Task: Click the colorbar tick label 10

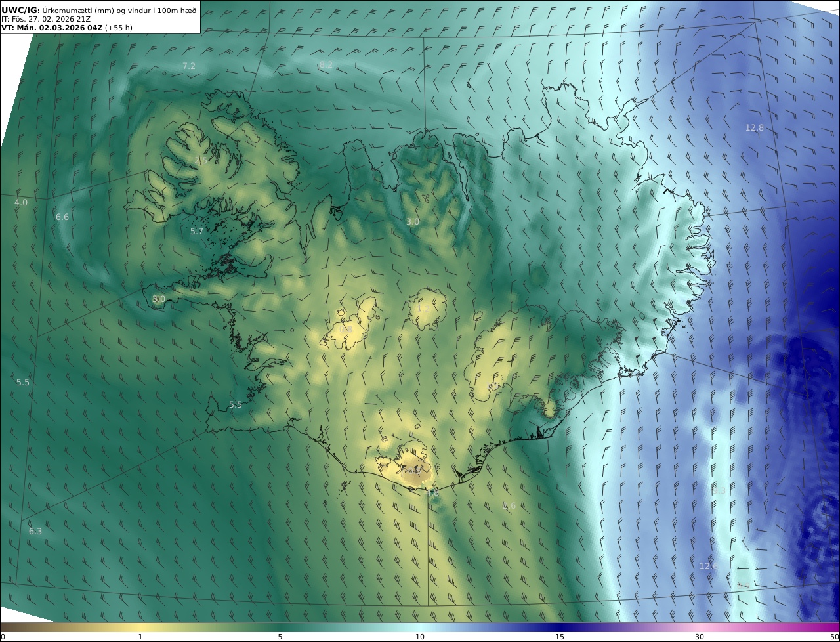Action: coord(420,637)
